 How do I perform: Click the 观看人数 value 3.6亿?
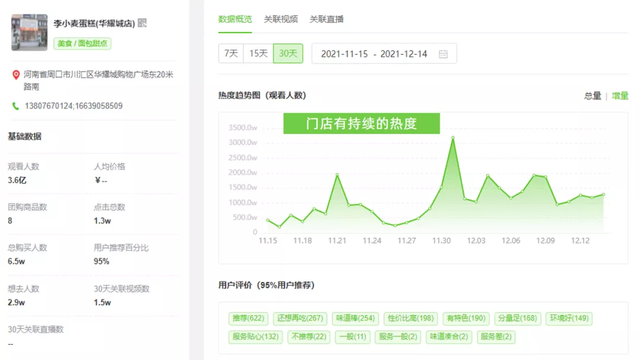coord(17,180)
